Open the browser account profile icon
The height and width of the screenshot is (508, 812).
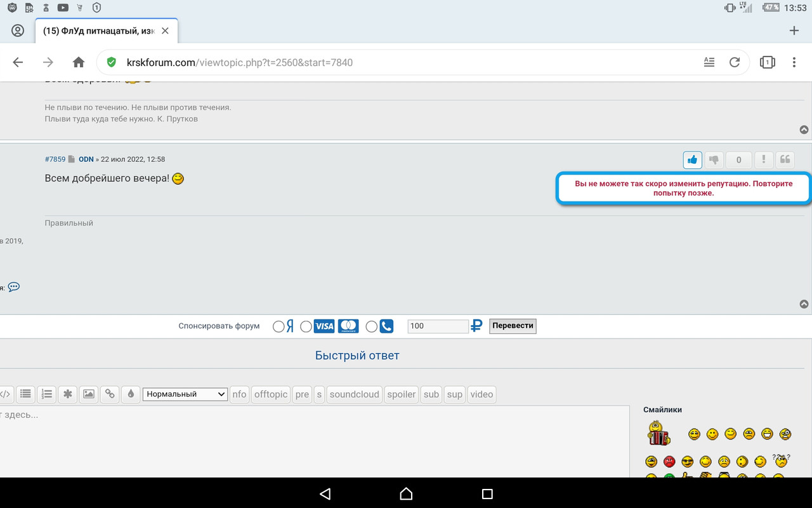pos(18,30)
